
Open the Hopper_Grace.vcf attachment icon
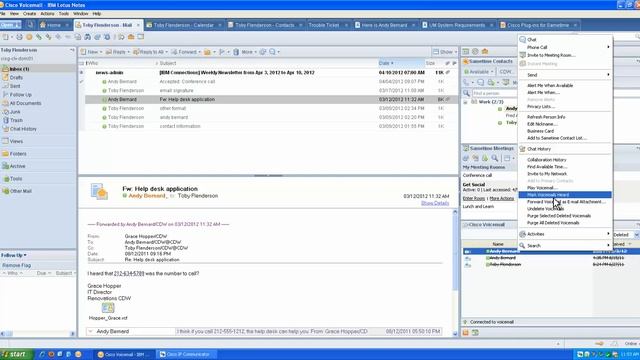point(108,308)
